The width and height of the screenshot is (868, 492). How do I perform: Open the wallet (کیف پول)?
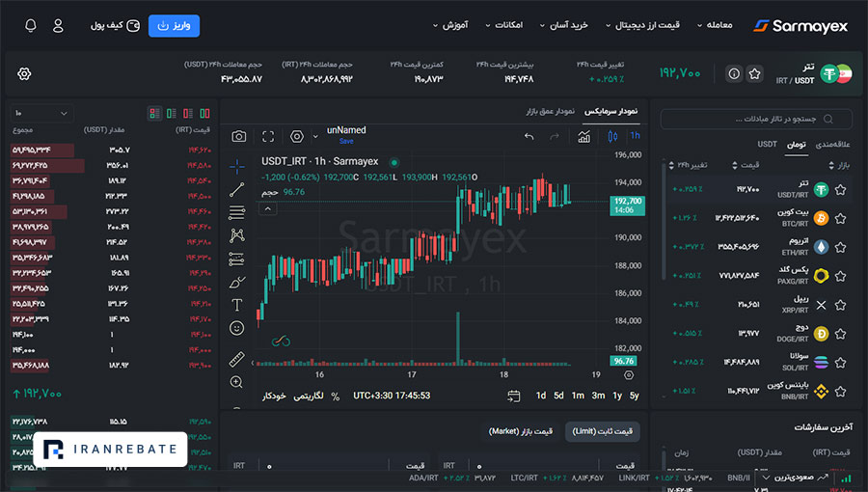point(115,25)
